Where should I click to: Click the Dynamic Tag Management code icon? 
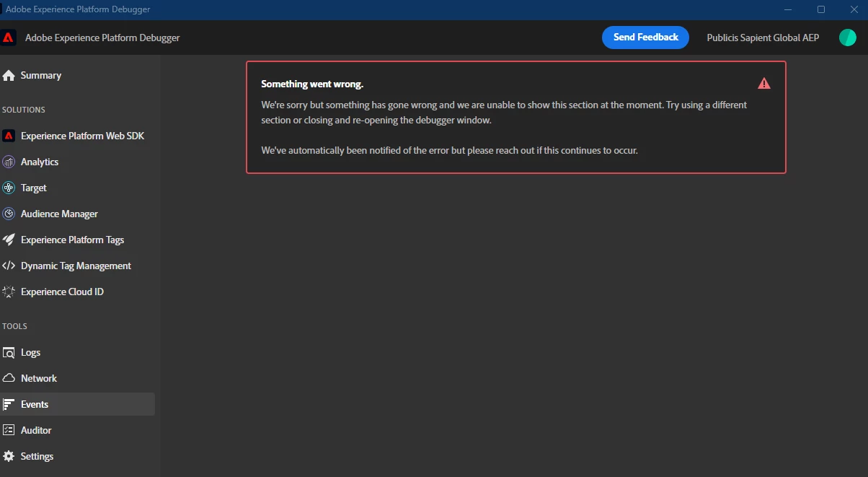(9, 266)
